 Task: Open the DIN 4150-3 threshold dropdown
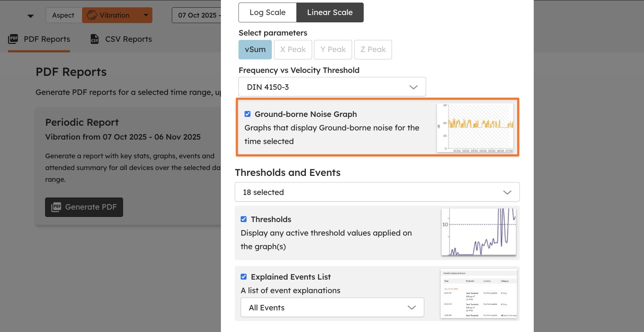point(332,87)
